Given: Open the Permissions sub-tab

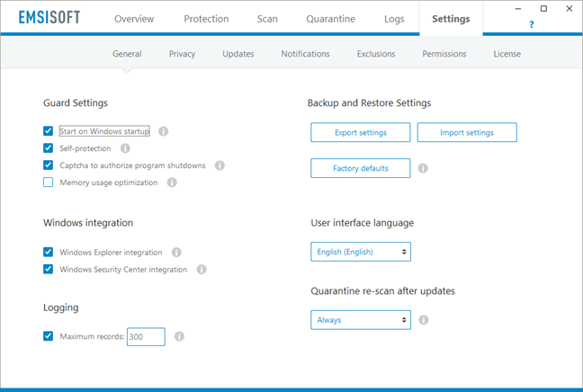Looking at the screenshot, I should (444, 54).
